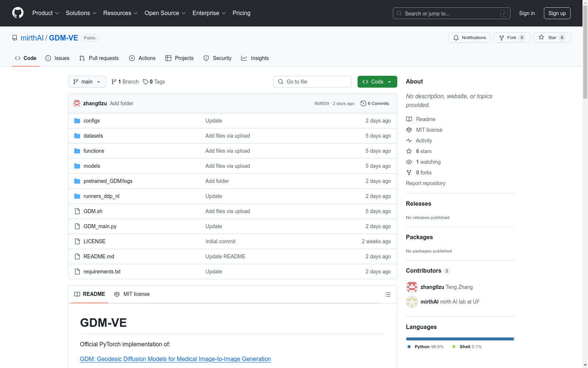
Task: Fork the repository using Fork button
Action: (512, 38)
